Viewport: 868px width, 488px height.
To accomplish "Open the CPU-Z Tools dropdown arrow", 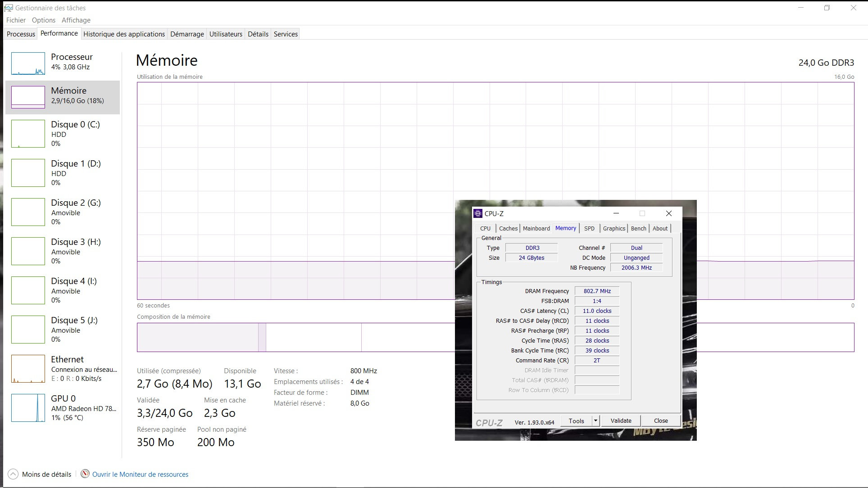I will [595, 421].
